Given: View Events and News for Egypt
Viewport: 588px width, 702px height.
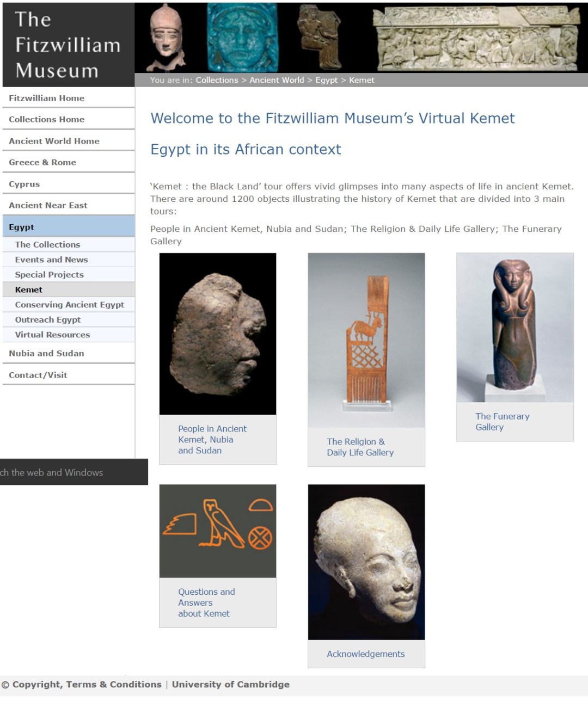Looking at the screenshot, I should [51, 260].
